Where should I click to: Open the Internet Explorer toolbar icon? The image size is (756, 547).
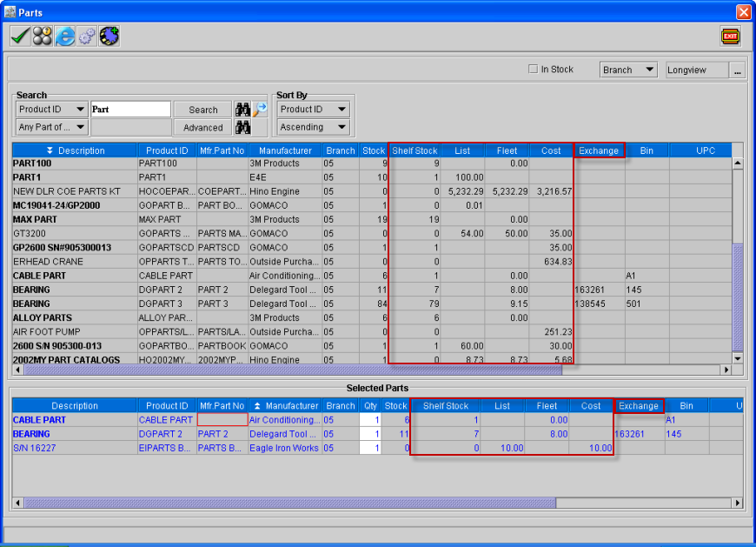click(64, 37)
